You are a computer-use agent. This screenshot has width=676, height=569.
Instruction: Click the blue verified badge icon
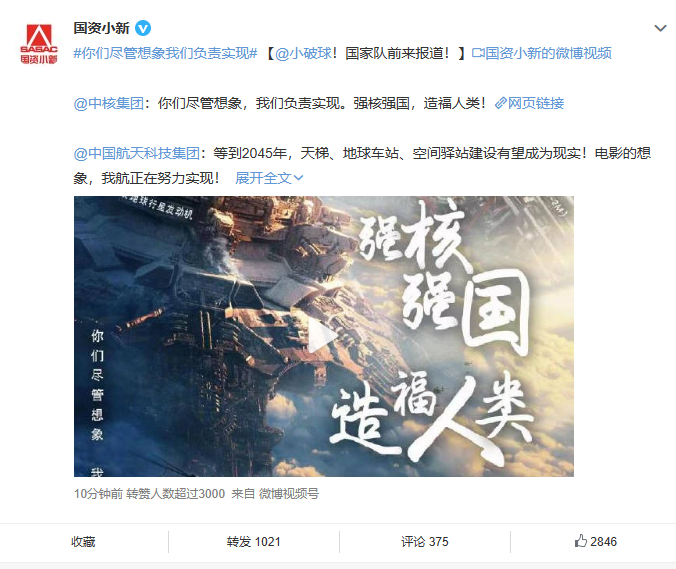[x=143, y=28]
